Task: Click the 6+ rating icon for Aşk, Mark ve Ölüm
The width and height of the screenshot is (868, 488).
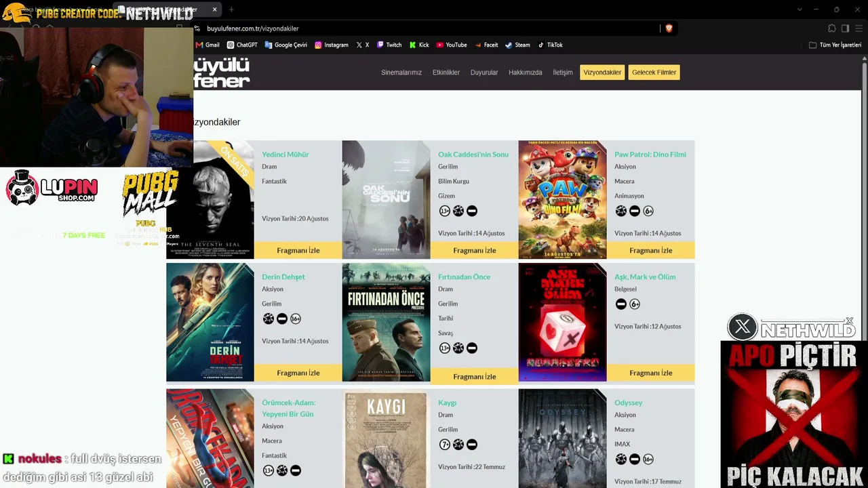Action: point(635,304)
